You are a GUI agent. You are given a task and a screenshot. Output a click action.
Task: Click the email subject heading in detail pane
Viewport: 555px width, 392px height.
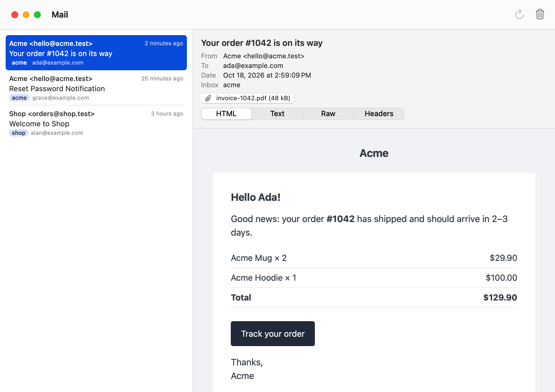[x=262, y=43]
